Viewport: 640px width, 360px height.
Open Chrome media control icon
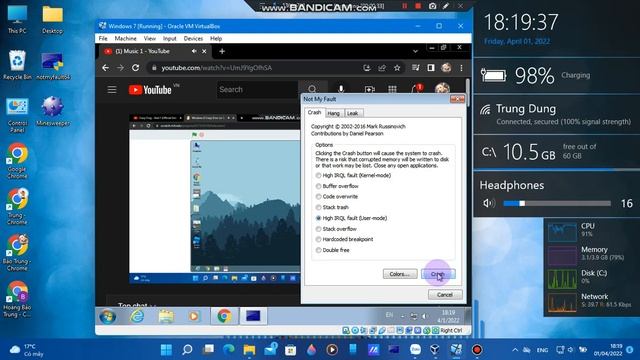pyautogui.click(x=416, y=68)
